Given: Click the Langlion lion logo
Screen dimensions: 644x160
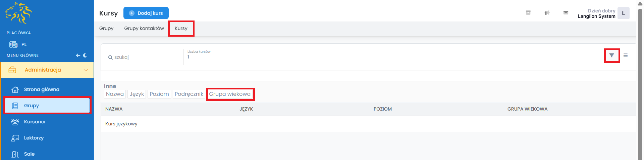Looking at the screenshot, I should pyautogui.click(x=19, y=13).
